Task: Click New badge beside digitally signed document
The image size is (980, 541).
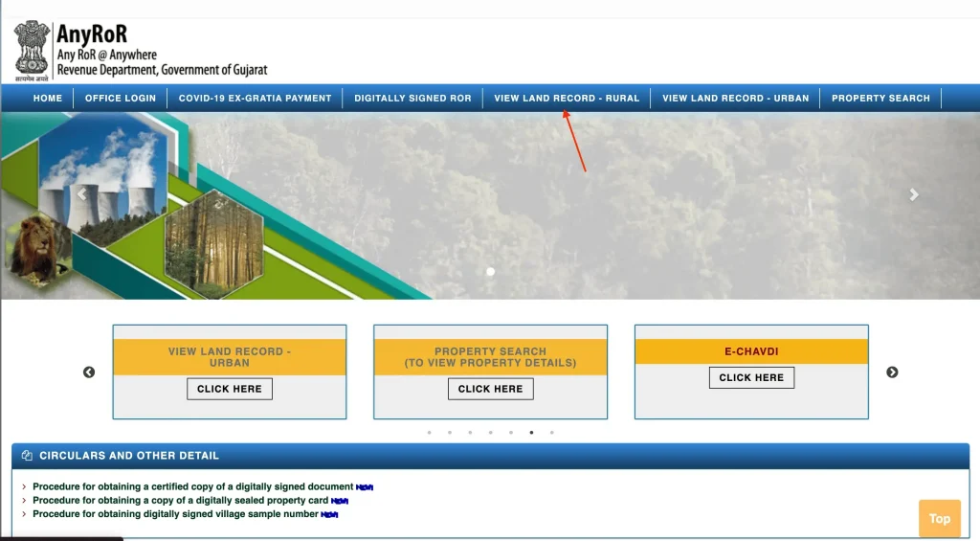Action: 365,487
